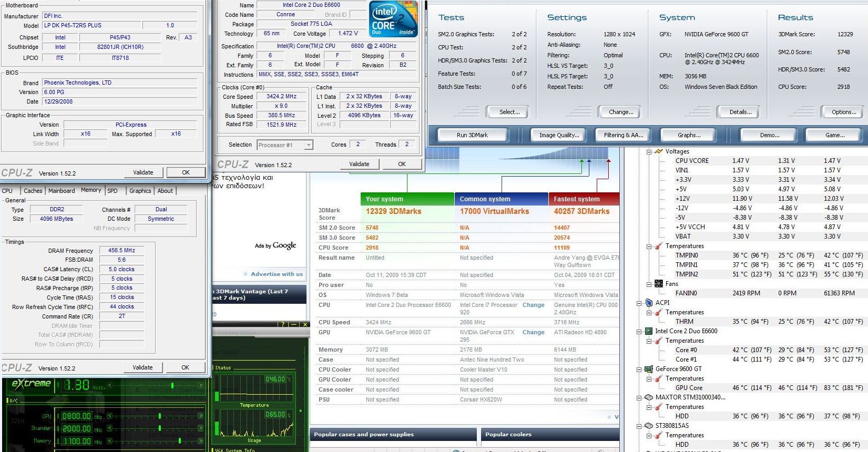This screenshot has width=868, height=452.
Task: Switch to the Caches tab in CPU-Z
Action: (x=33, y=191)
